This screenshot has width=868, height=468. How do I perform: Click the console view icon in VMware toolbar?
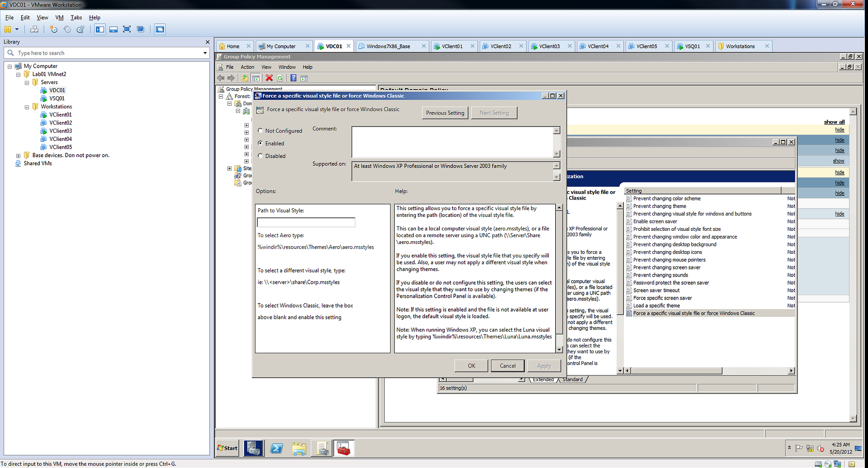click(160, 29)
